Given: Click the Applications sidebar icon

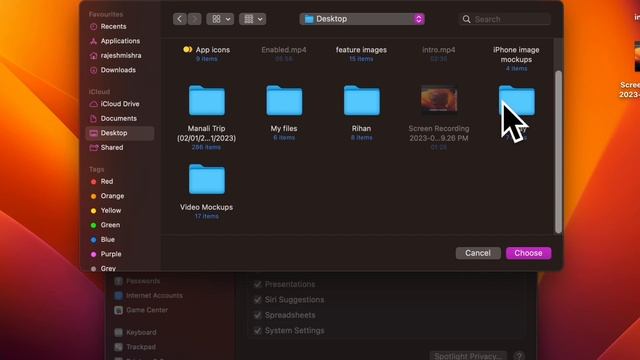Looking at the screenshot, I should click(x=93, y=41).
